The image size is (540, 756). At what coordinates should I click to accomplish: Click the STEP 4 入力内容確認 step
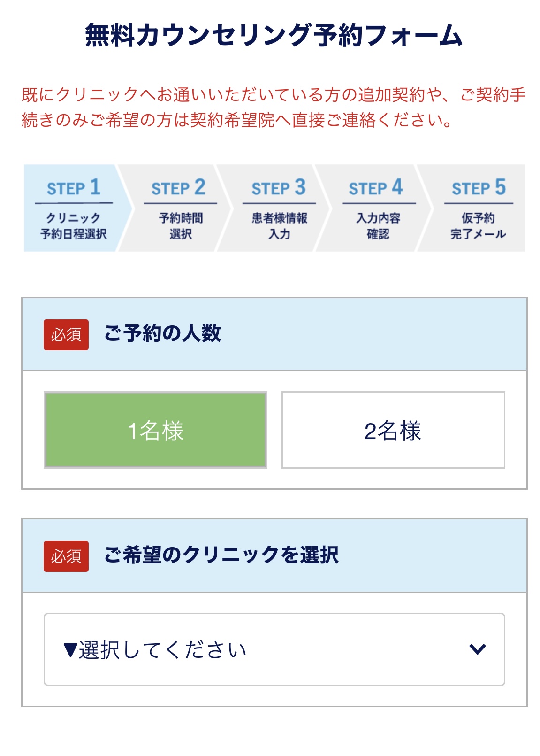(x=378, y=208)
